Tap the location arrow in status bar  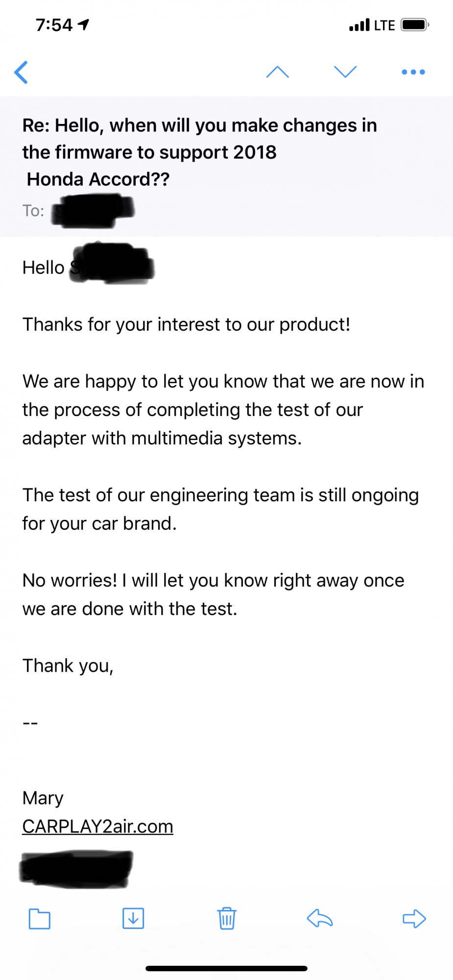(x=84, y=24)
